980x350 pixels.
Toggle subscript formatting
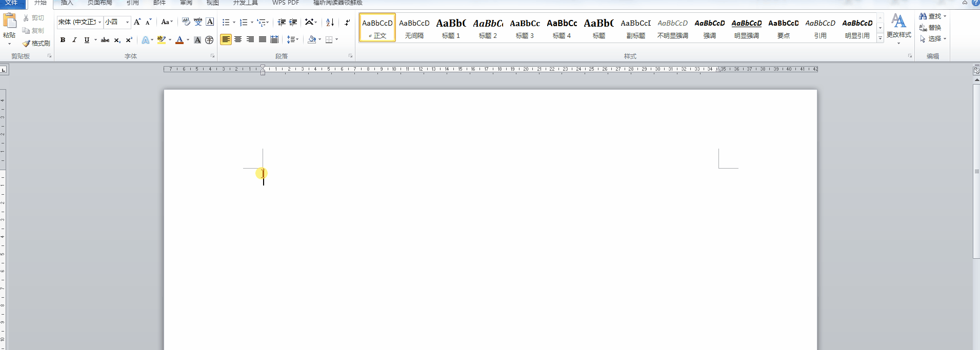pyautogui.click(x=117, y=39)
